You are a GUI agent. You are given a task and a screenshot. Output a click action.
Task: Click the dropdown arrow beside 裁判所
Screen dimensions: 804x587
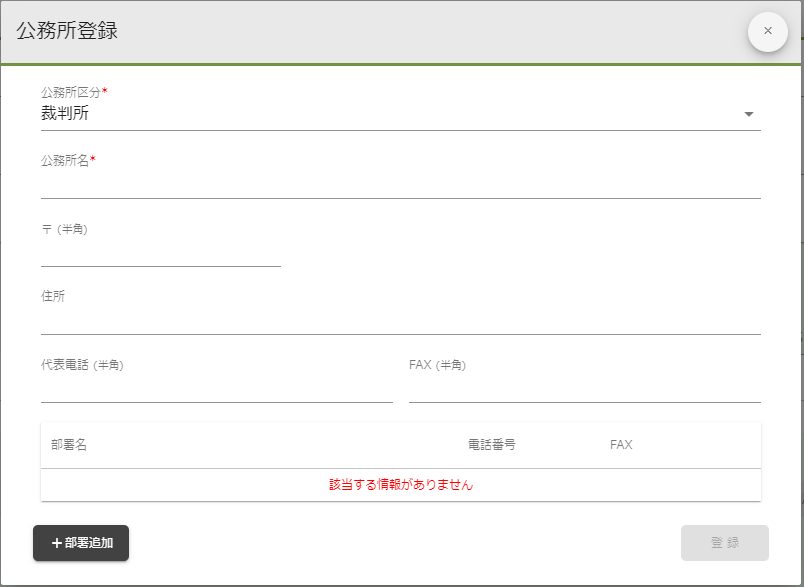click(x=748, y=114)
